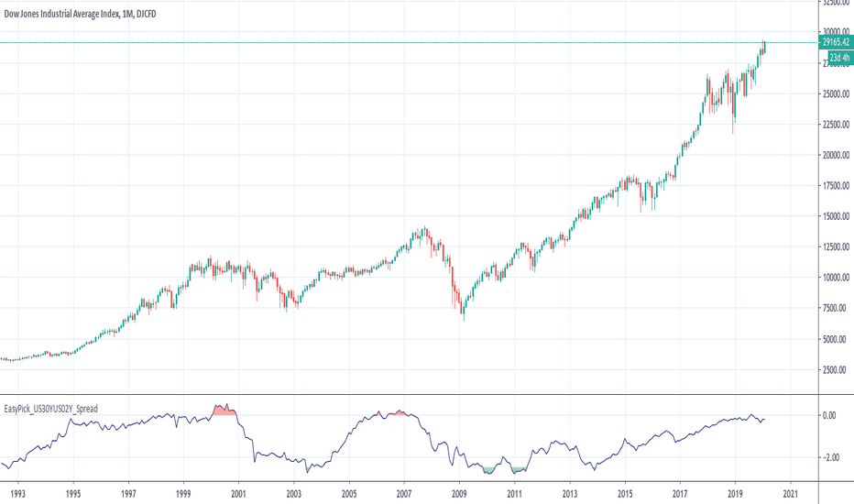
Task: Click the 2007 year label on the time axis
Action: 404,494
